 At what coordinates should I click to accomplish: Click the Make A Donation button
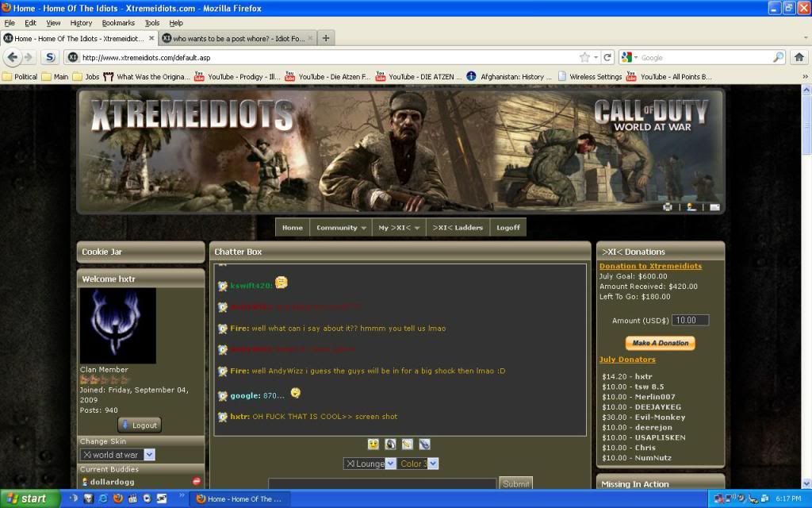pos(660,343)
